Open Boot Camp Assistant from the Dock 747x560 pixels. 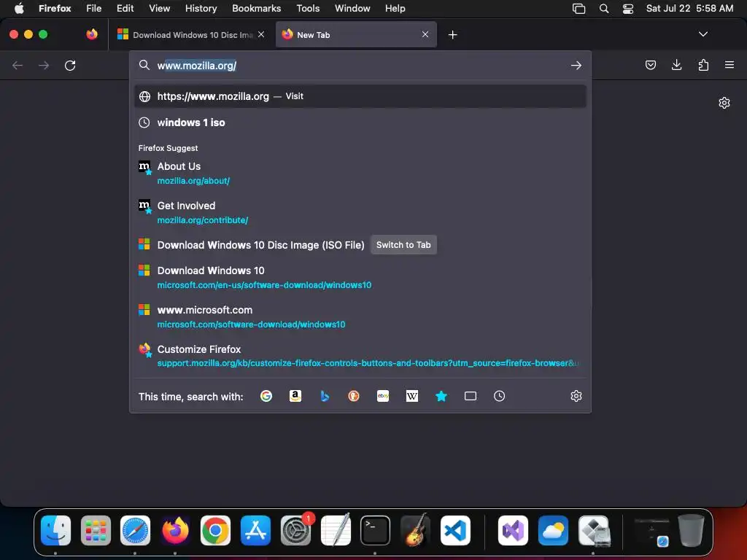coord(594,530)
